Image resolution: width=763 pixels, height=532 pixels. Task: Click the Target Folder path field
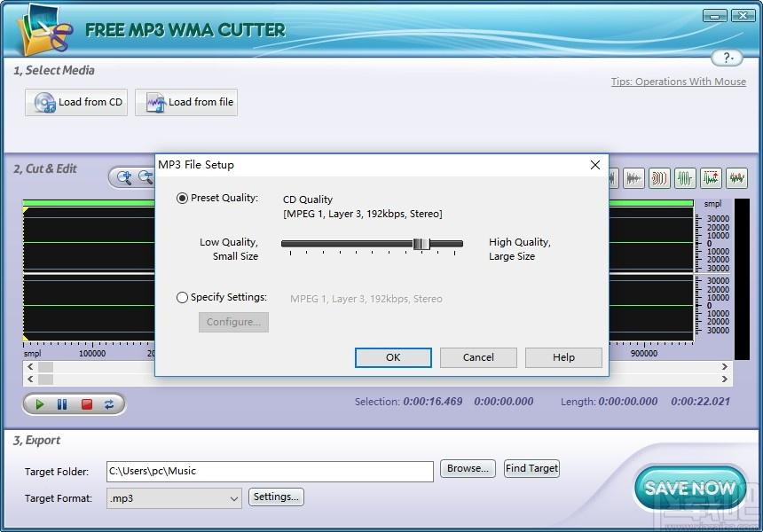point(270,471)
